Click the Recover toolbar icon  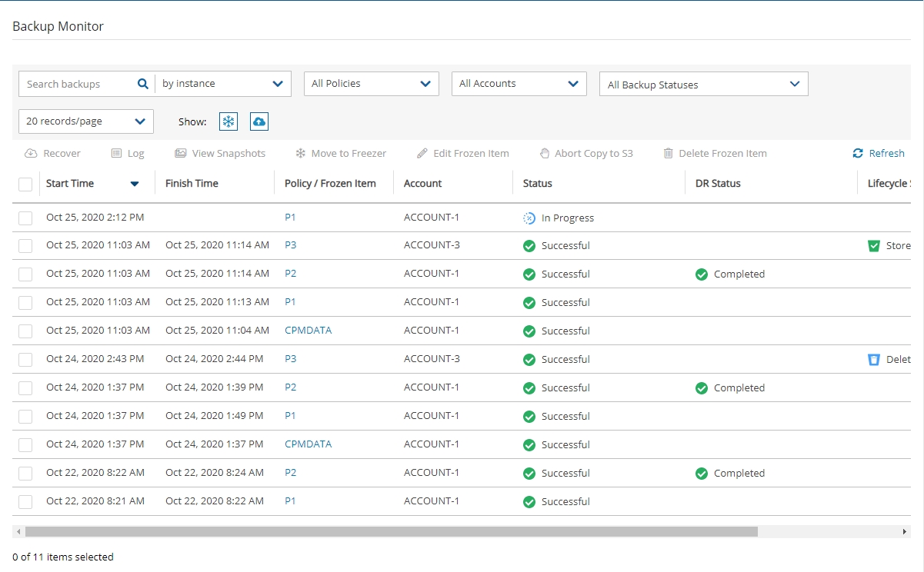tap(31, 154)
